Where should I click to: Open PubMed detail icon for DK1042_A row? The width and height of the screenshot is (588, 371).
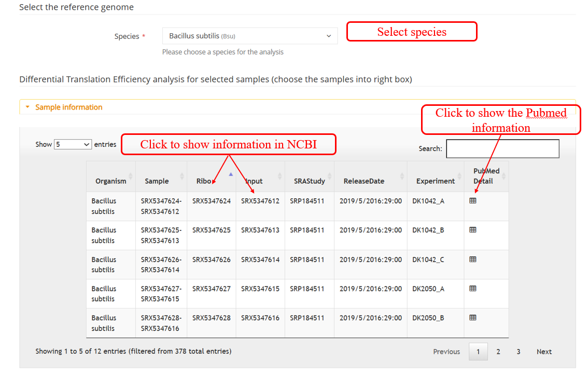click(472, 201)
